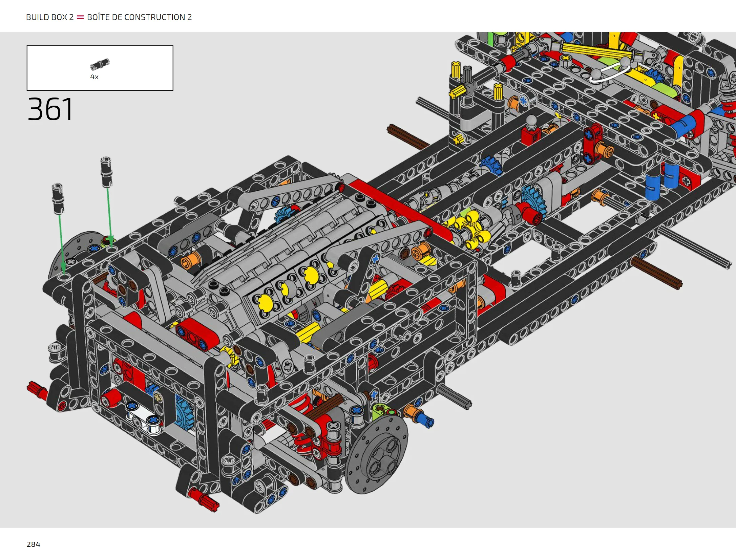Screen dimensions: 736x560
Task: Click the red triple-line header separator icon
Action: [80, 17]
